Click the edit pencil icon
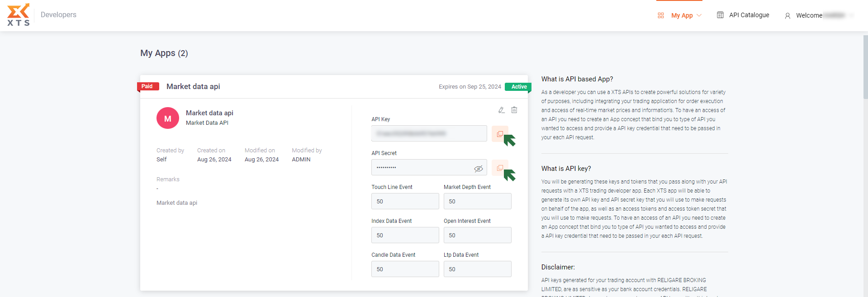The width and height of the screenshot is (868, 297). (501, 110)
